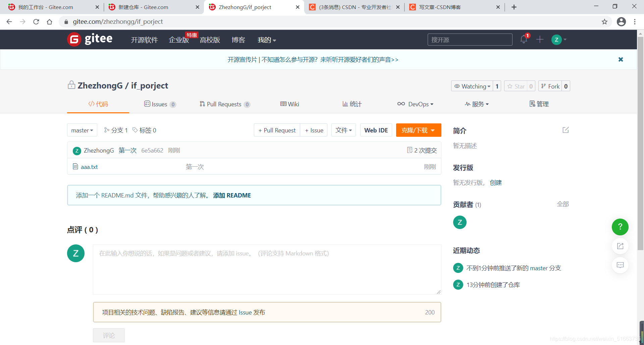This screenshot has width=644, height=345.
Task: Open a new browser tab
Action: tap(514, 7)
